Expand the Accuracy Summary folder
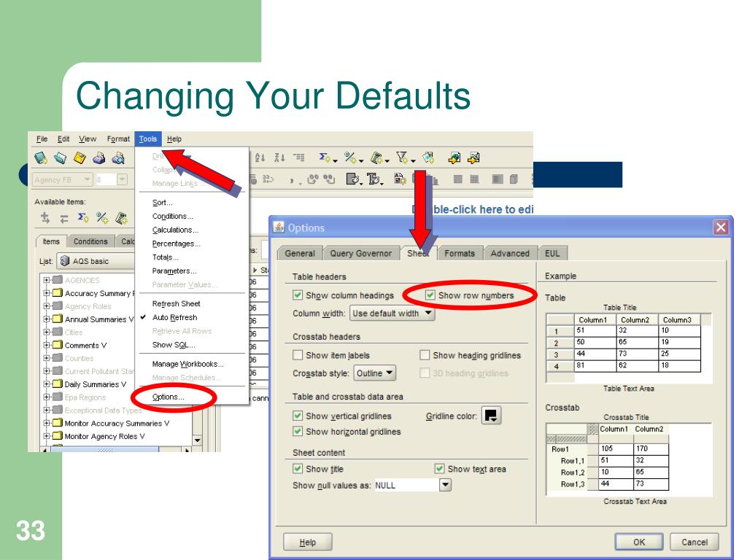 (x=46, y=293)
